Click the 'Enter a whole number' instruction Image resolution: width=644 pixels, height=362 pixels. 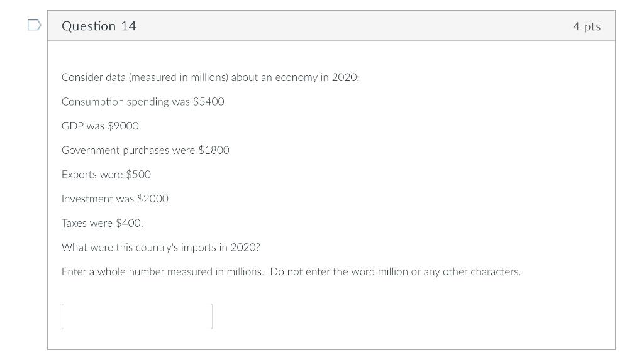coord(162,271)
